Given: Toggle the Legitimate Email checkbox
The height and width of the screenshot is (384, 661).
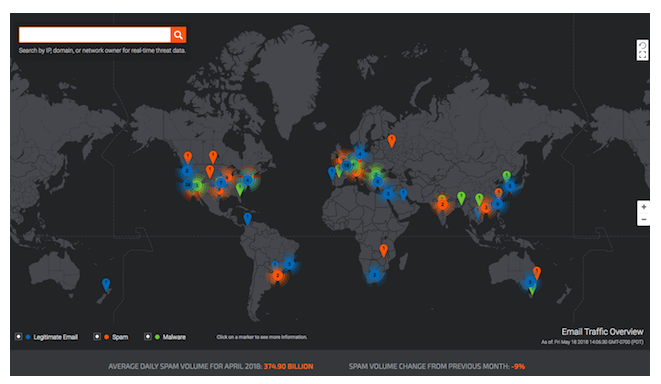Looking at the screenshot, I should click(x=18, y=336).
